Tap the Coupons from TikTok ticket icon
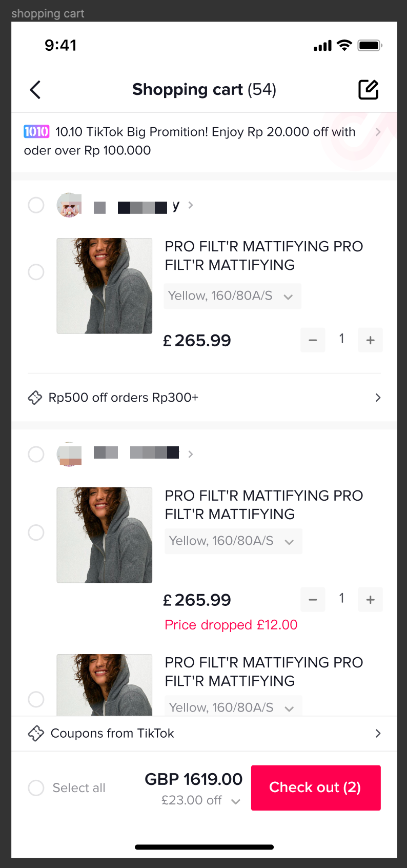The height and width of the screenshot is (868, 407). point(36,734)
